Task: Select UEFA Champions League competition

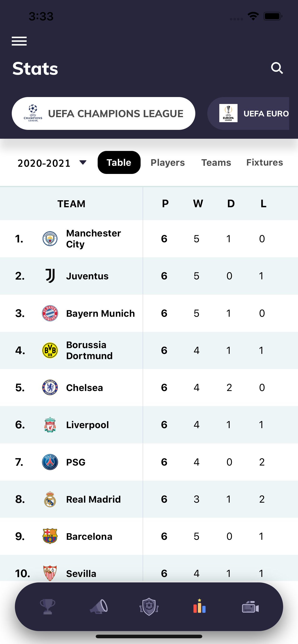Action: pos(103,114)
